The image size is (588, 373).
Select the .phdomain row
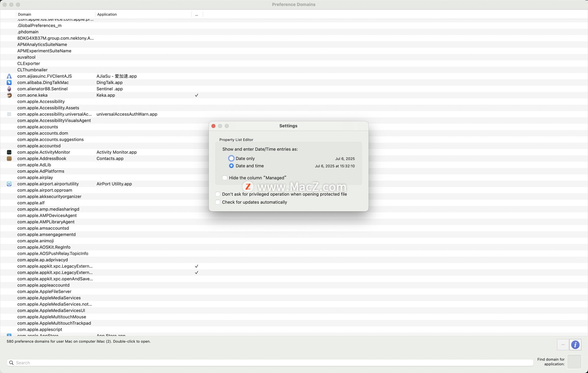pos(294,32)
